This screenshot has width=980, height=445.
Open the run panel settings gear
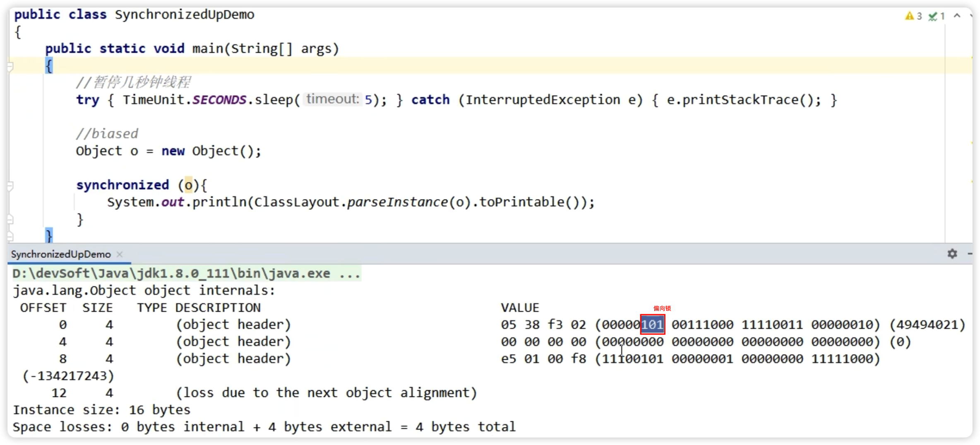[952, 253]
